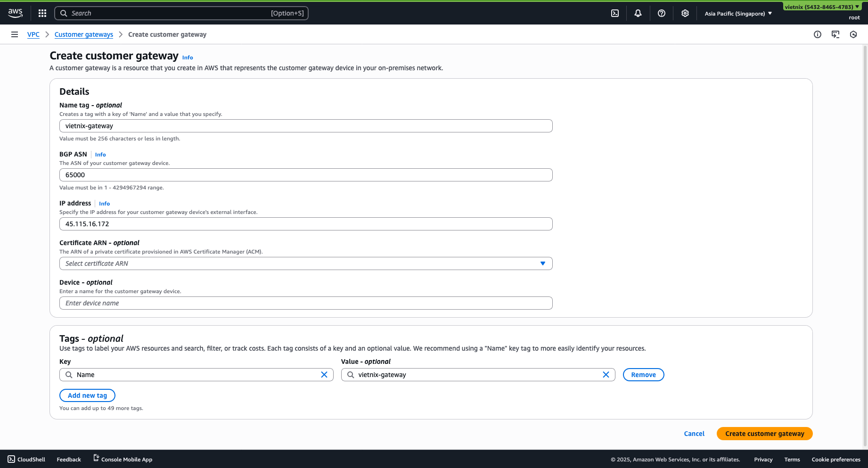Open the help question mark icon
This screenshot has width=868, height=468.
662,13
